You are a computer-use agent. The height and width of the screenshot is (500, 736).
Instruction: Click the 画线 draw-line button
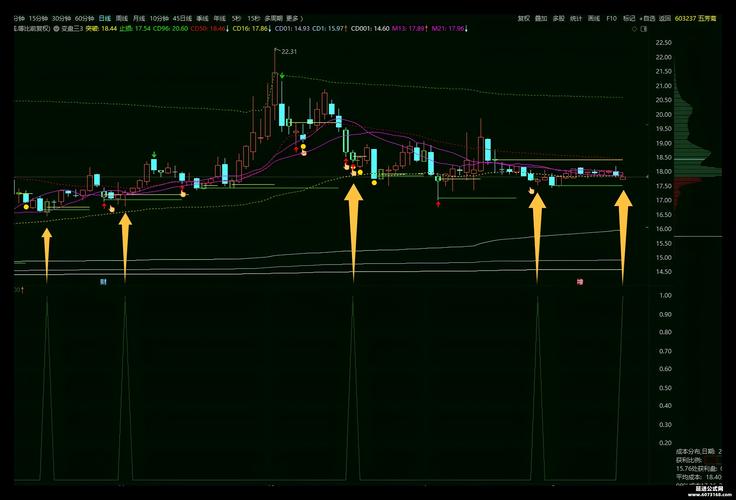pyautogui.click(x=594, y=18)
